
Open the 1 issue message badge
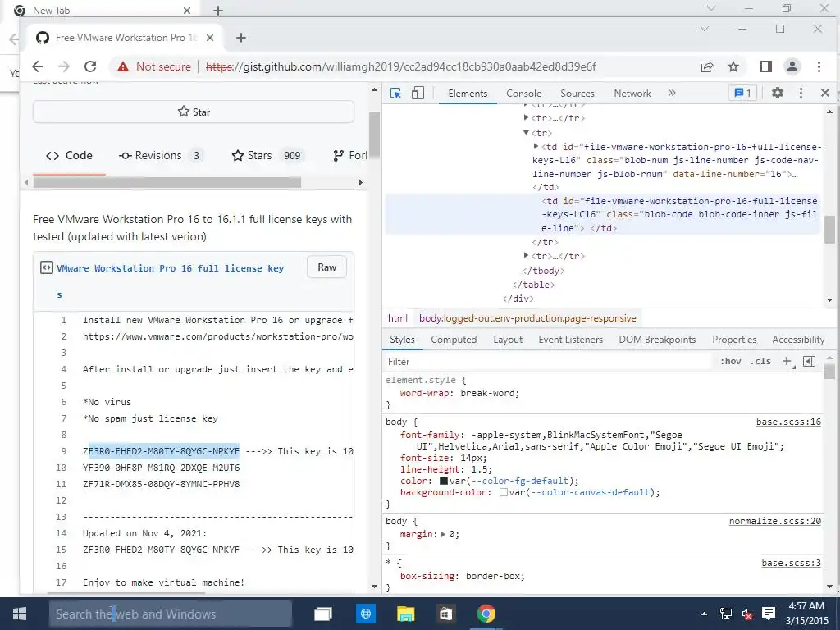[x=742, y=94]
